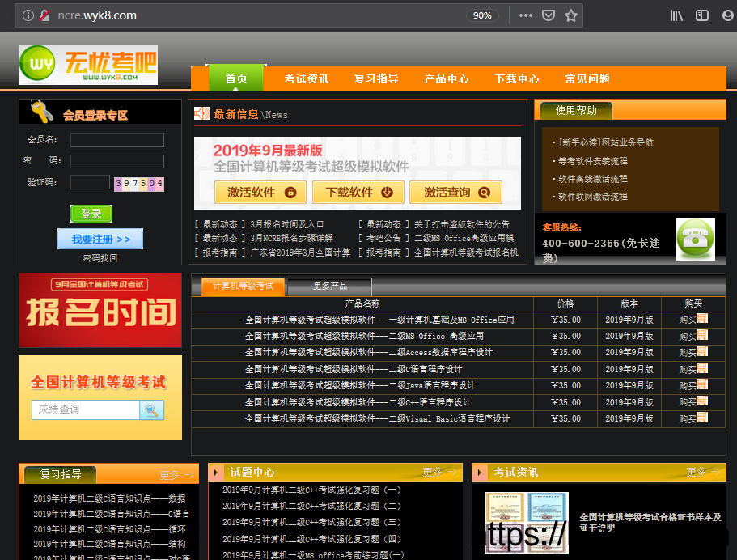
Task: Click the insecure connection lock icon
Action: 44,15
